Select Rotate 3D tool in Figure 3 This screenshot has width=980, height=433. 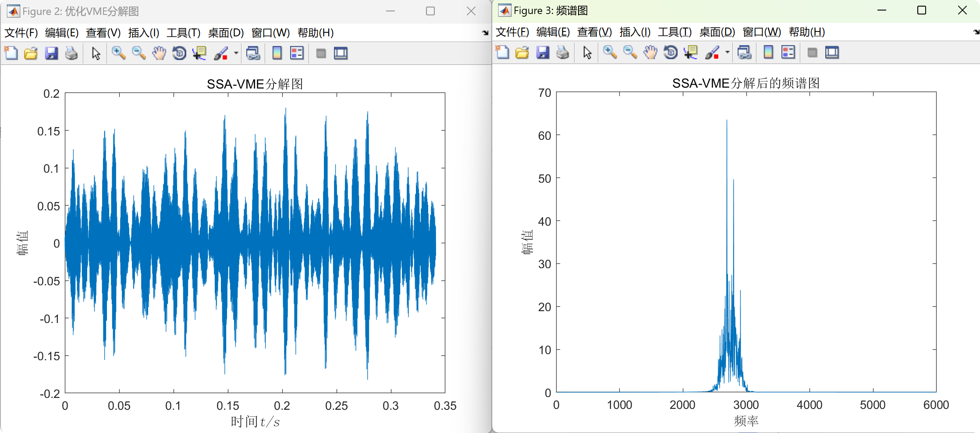pyautogui.click(x=671, y=52)
